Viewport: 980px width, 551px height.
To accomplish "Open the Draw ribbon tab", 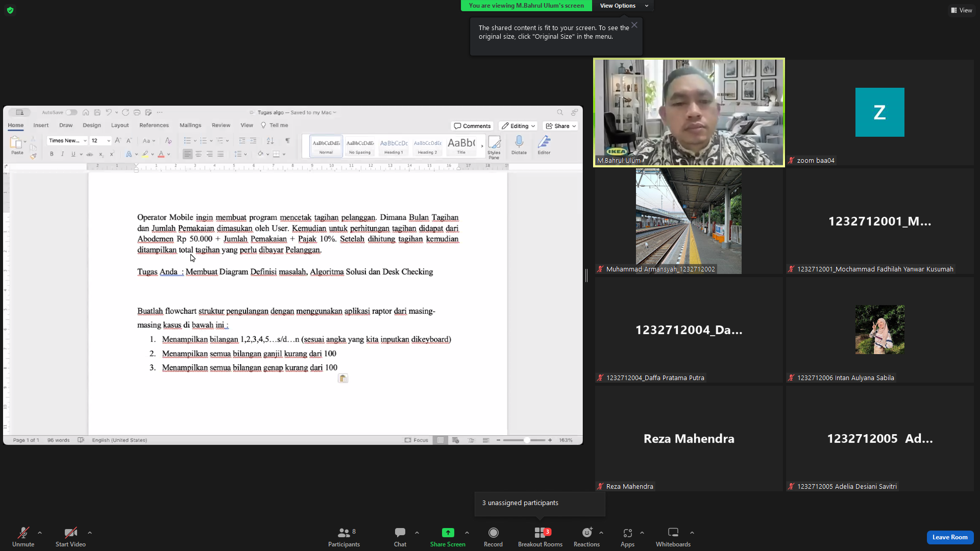I will click(x=66, y=125).
